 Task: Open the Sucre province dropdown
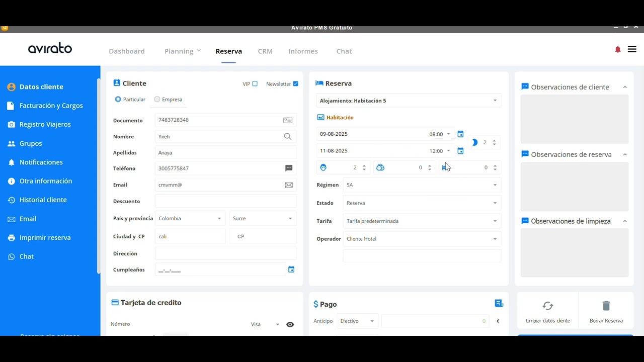263,219
